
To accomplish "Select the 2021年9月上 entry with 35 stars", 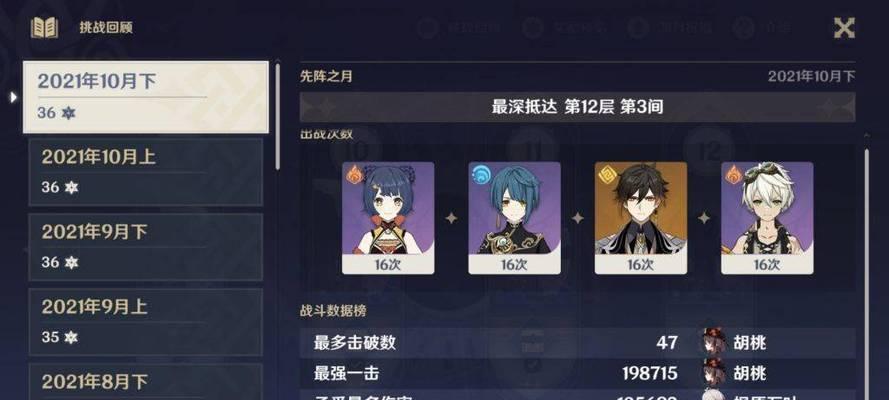I will point(146,322).
